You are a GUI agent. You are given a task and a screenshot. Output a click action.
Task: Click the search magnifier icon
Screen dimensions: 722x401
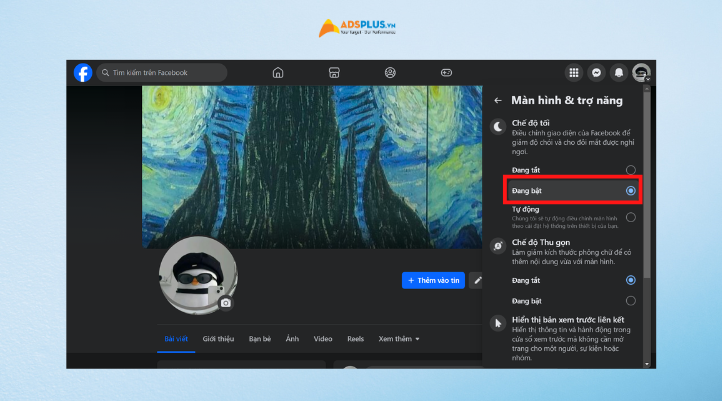coord(105,73)
